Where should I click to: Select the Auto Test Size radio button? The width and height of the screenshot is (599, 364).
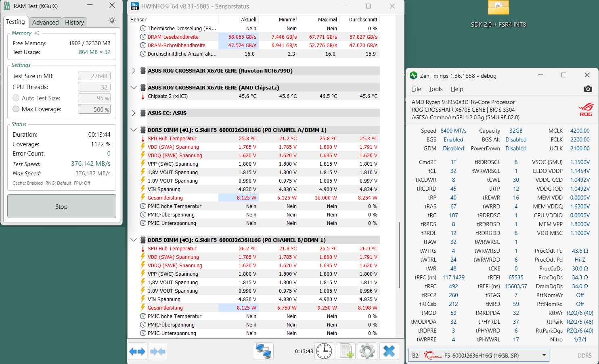click(16, 98)
